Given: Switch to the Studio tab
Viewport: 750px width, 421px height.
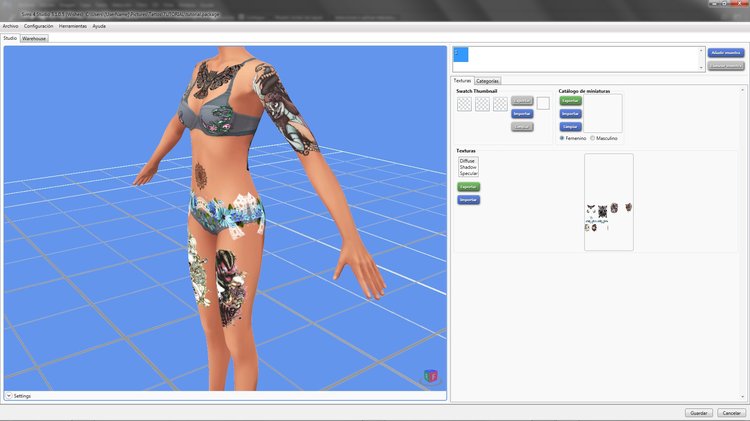Looking at the screenshot, I should click(x=10, y=38).
